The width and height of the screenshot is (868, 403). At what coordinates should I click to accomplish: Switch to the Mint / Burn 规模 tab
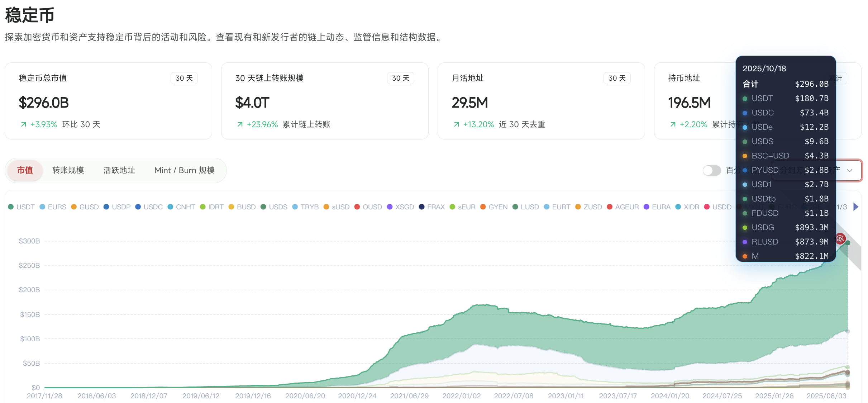(x=185, y=170)
